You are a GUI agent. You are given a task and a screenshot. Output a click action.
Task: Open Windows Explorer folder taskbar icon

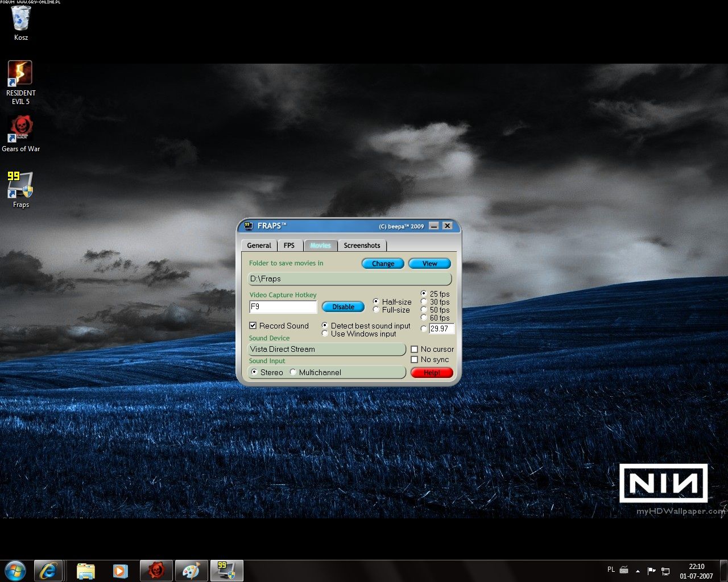tap(85, 571)
